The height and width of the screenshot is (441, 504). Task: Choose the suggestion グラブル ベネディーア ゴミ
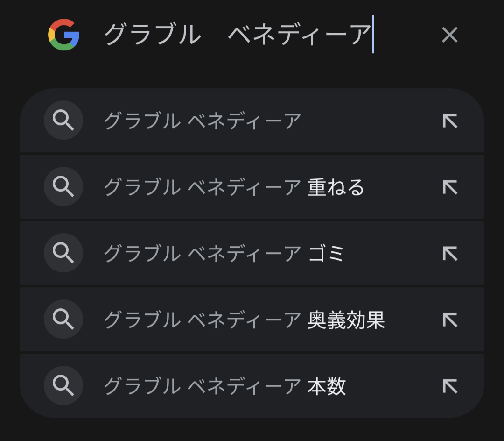pos(223,254)
